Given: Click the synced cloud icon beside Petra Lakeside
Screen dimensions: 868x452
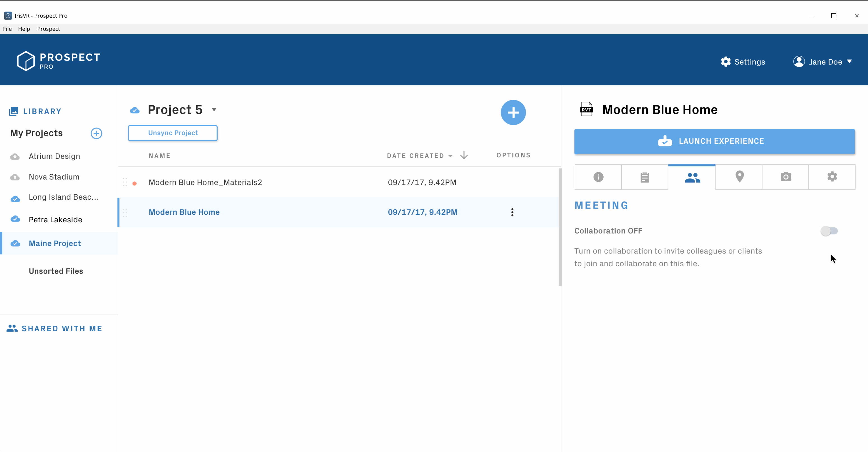Looking at the screenshot, I should (15, 219).
